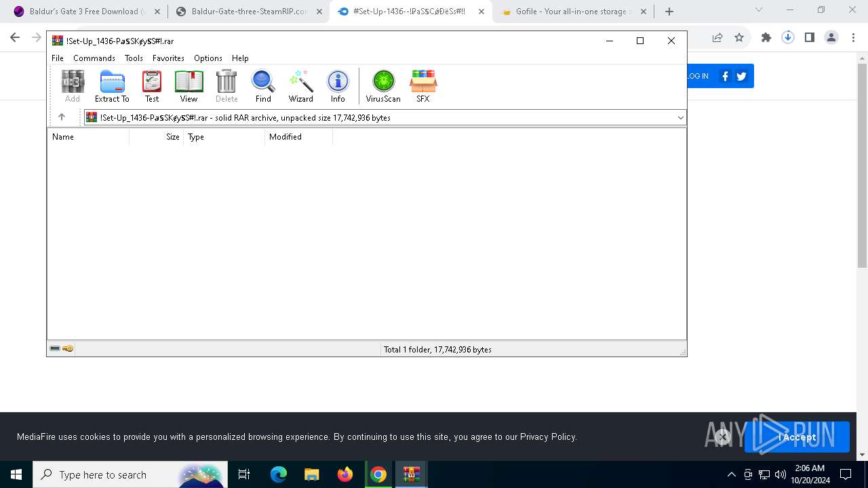Click the Chrome taskbar icon
The width and height of the screenshot is (868, 488).
point(378,474)
